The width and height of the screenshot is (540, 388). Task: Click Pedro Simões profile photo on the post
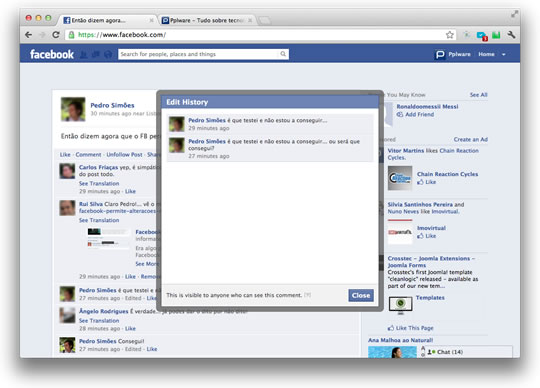[x=73, y=109]
